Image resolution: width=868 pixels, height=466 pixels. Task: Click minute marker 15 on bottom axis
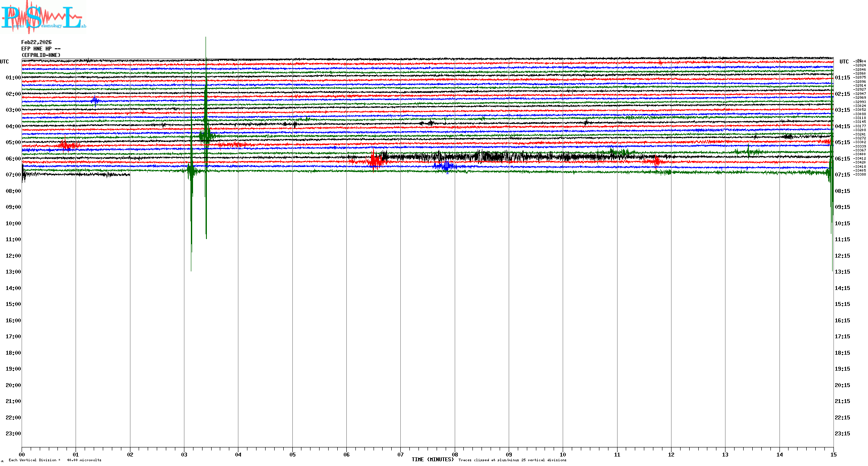click(833, 454)
